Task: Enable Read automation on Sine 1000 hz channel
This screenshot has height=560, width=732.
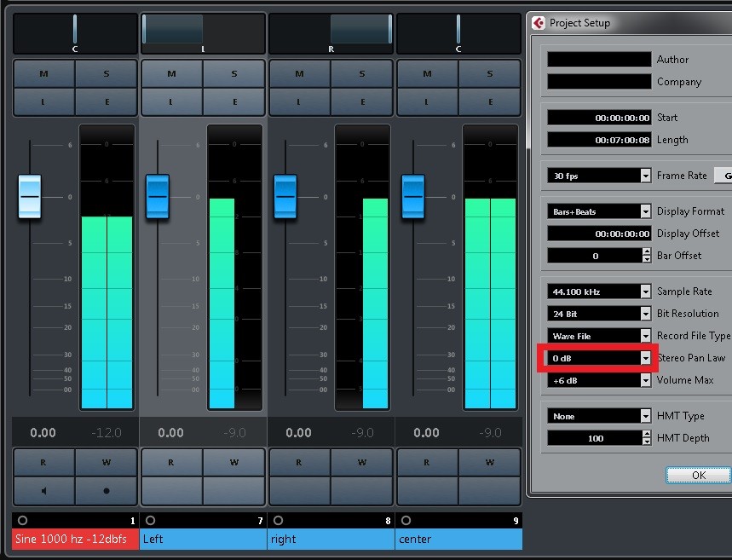Action: pyautogui.click(x=44, y=462)
